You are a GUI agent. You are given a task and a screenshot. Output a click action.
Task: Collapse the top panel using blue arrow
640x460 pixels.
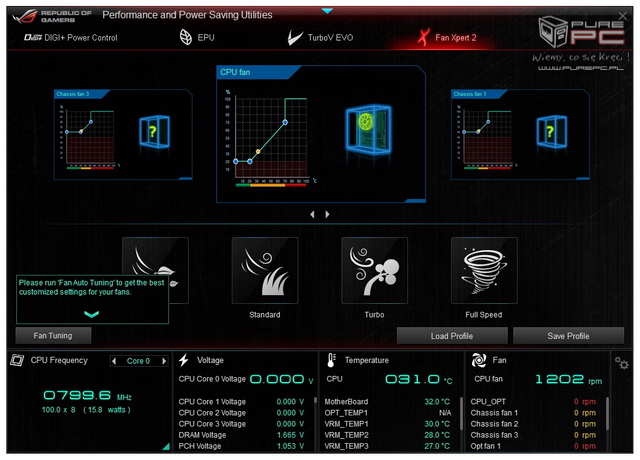click(327, 11)
